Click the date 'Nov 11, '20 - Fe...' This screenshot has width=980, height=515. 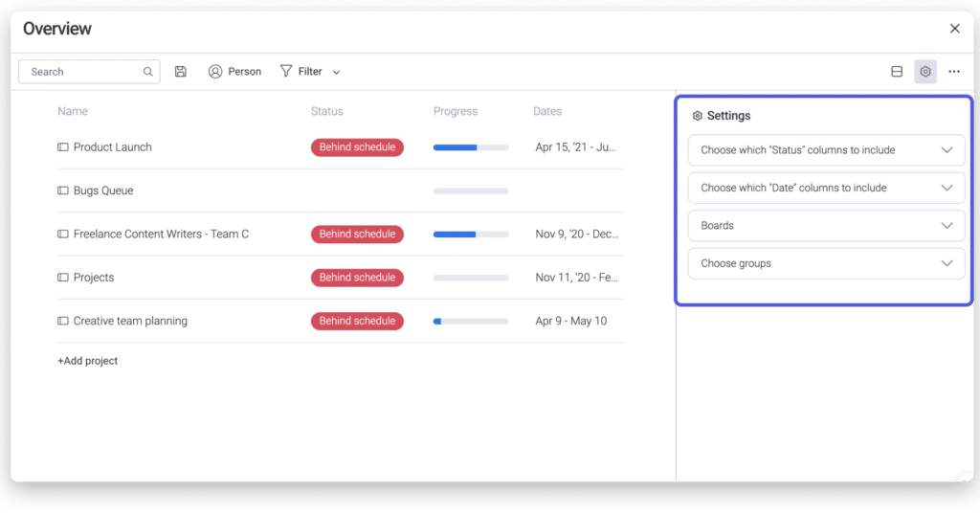(577, 278)
